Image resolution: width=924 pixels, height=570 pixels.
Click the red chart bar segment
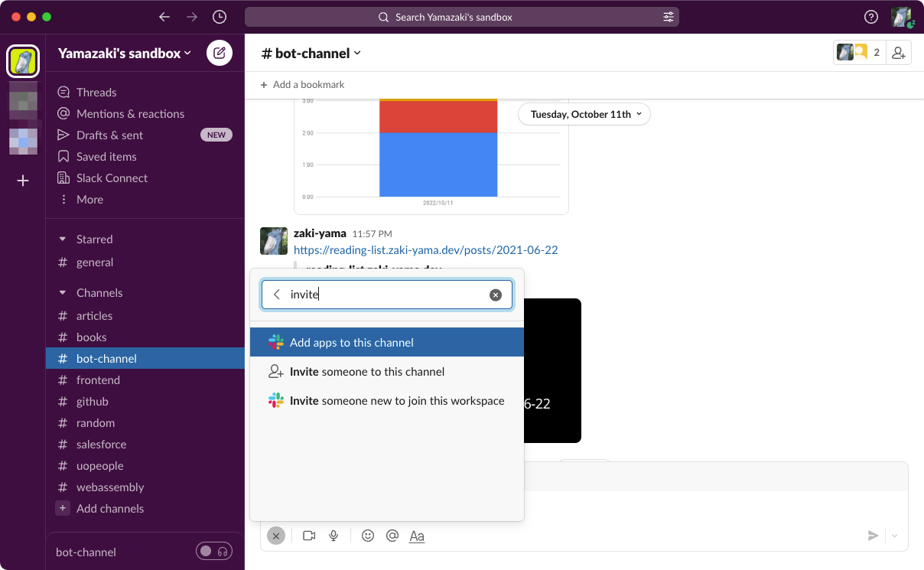438,116
